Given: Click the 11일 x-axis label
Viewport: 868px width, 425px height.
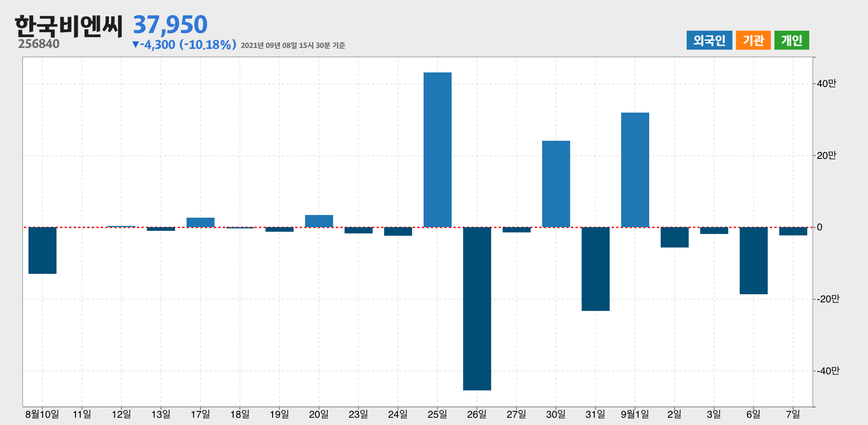Looking at the screenshot, I should pos(82,414).
